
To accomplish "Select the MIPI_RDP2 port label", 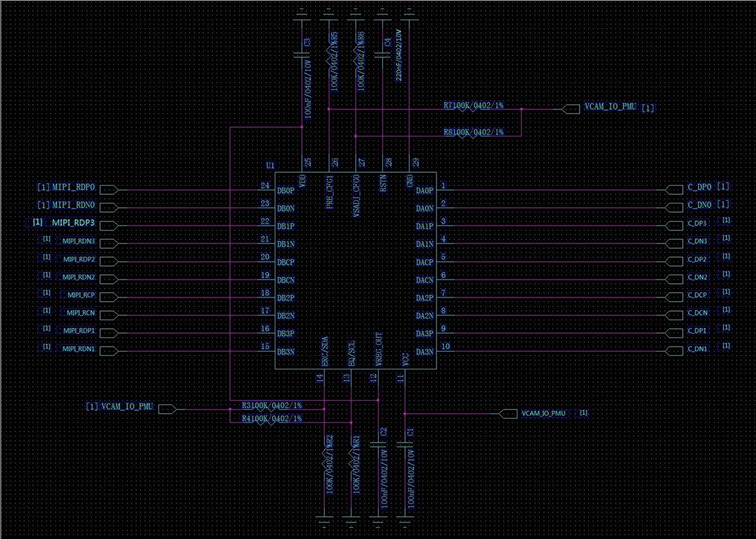I will point(79,259).
